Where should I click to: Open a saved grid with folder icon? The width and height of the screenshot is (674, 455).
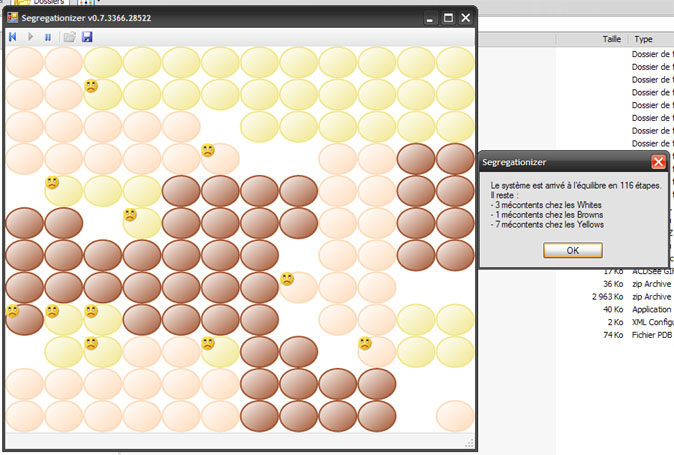point(69,37)
